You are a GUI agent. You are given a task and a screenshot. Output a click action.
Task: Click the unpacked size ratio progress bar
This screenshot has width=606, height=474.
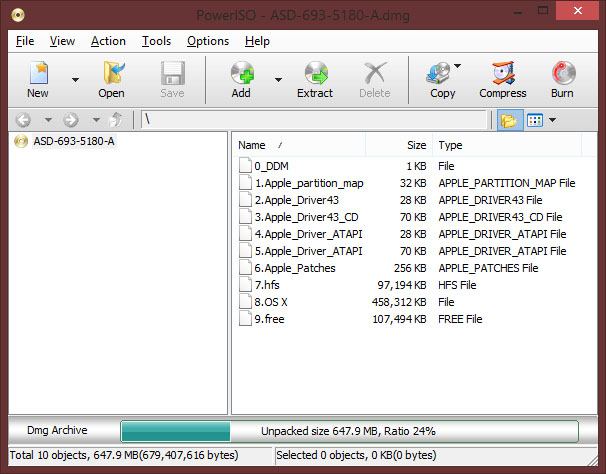click(x=349, y=431)
